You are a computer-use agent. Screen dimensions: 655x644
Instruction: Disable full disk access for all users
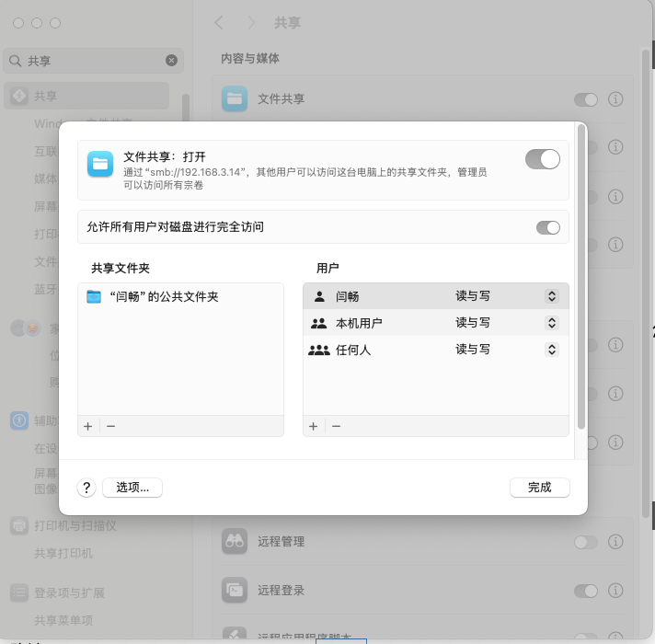pyautogui.click(x=547, y=227)
